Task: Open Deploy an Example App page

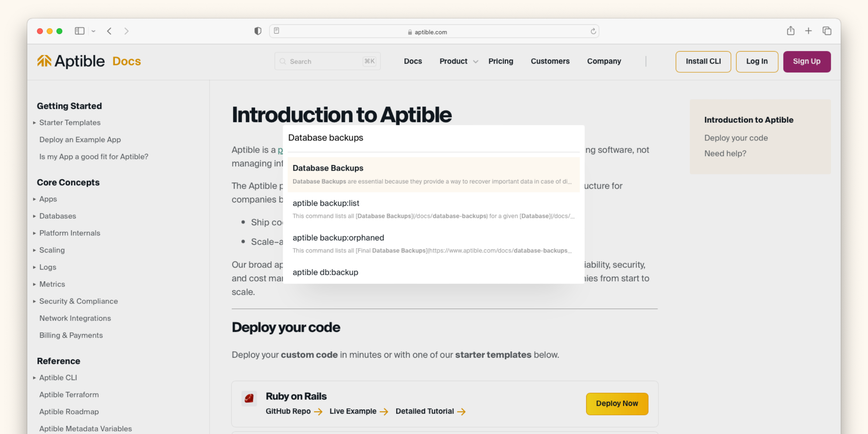Action: [x=80, y=140]
